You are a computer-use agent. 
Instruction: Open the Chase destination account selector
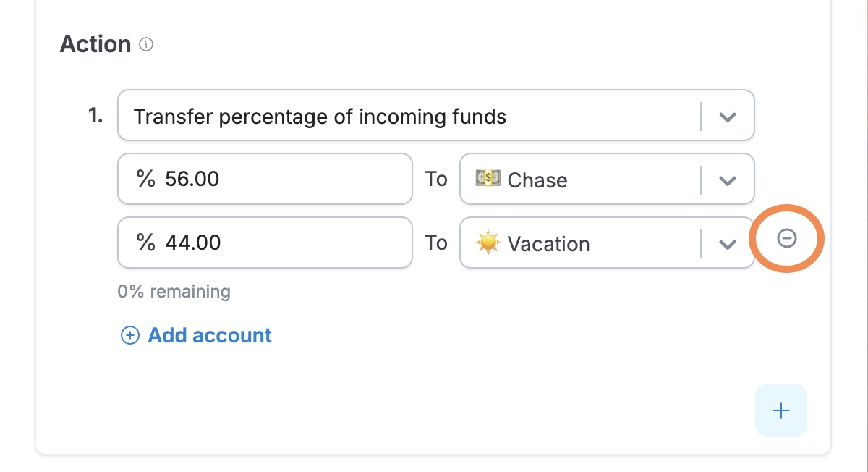(x=607, y=179)
